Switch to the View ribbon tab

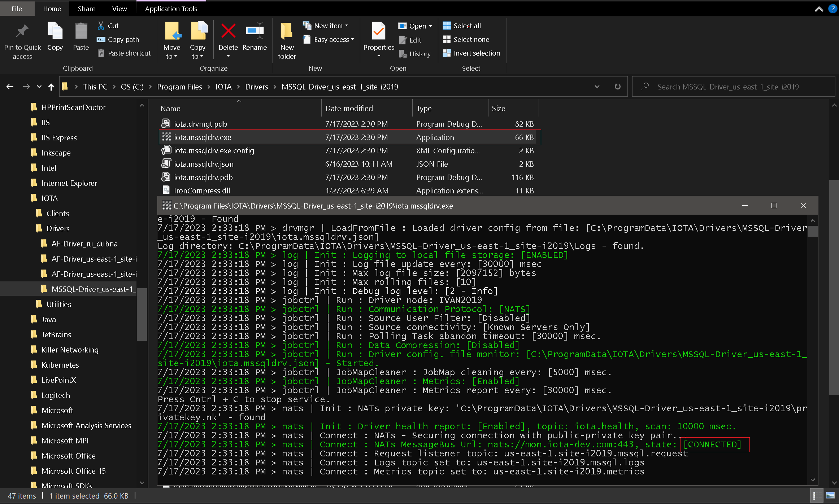coord(119,9)
